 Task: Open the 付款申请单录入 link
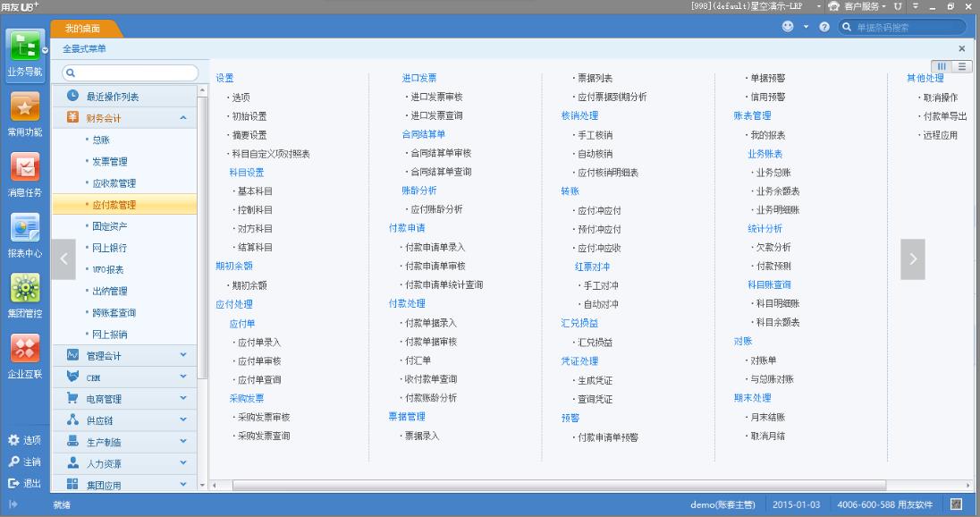pos(435,248)
